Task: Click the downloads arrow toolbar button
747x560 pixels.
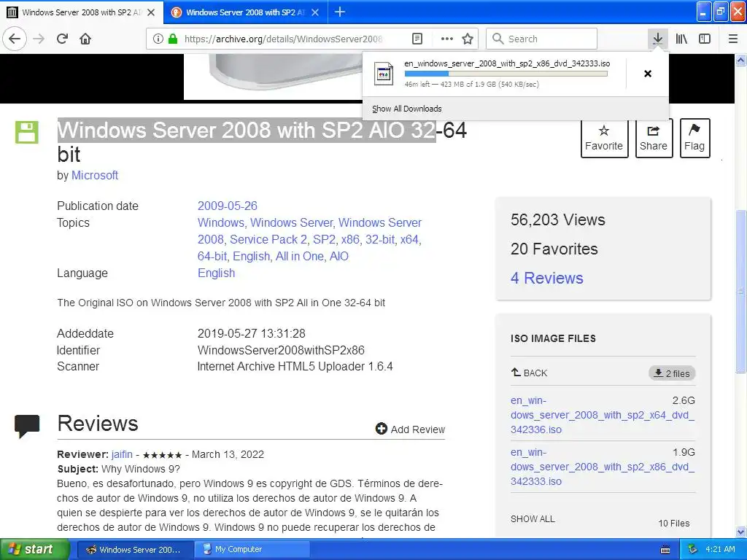Action: click(x=657, y=39)
